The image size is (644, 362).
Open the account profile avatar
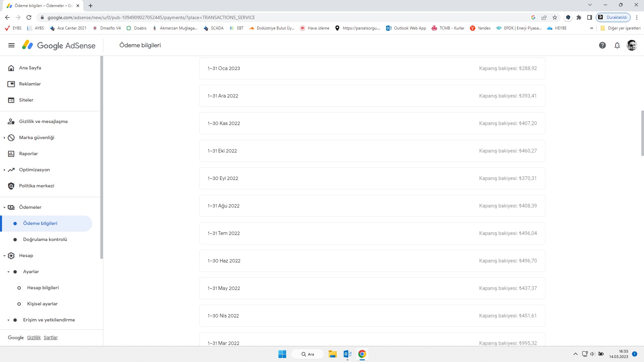[632, 45]
